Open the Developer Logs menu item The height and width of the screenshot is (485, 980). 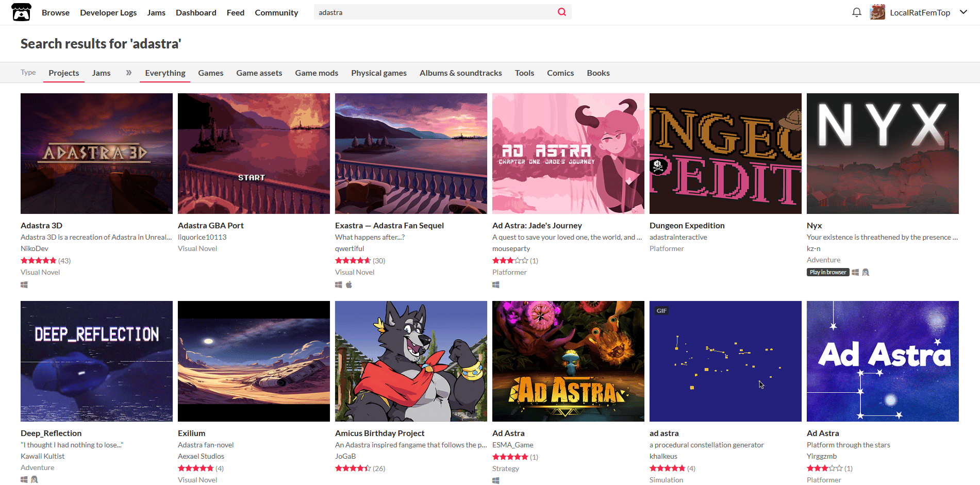(108, 12)
